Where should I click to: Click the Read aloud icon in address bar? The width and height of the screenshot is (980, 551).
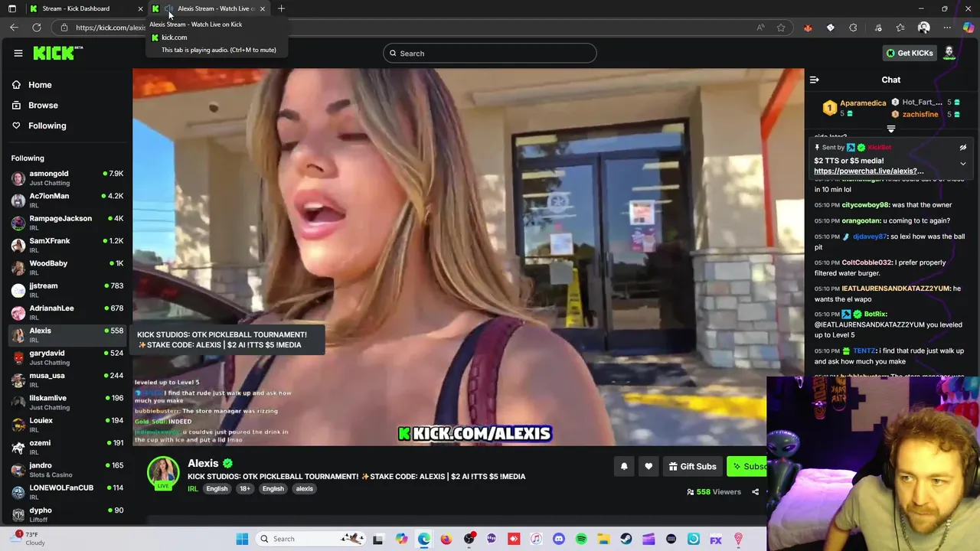(760, 28)
